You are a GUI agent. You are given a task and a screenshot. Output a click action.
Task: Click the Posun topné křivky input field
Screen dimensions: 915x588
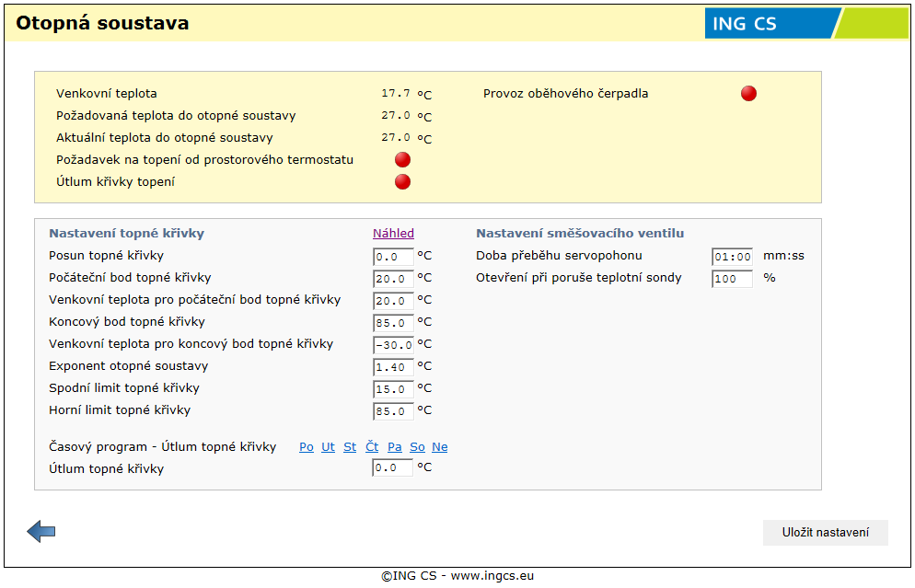tap(393, 257)
